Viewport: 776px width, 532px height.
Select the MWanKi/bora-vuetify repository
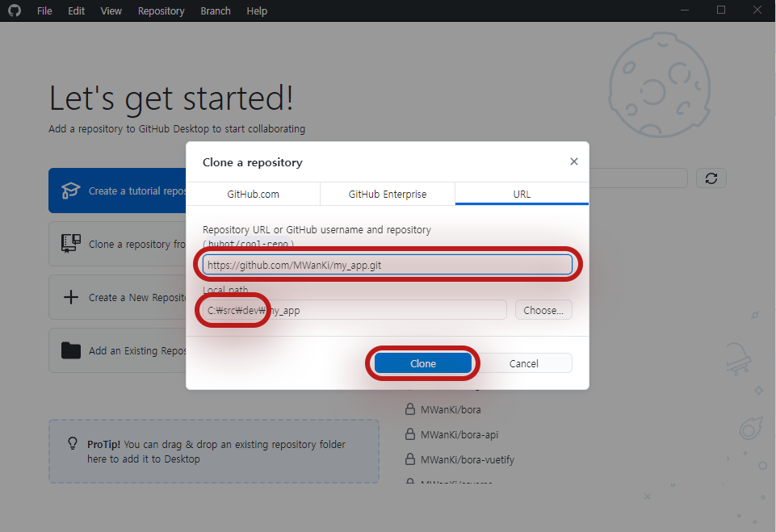click(468, 459)
